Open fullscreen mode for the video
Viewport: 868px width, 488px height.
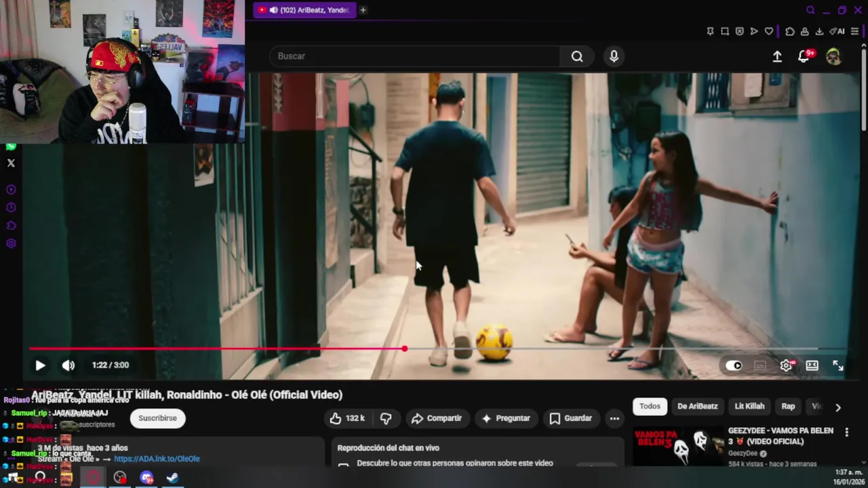coord(838,365)
